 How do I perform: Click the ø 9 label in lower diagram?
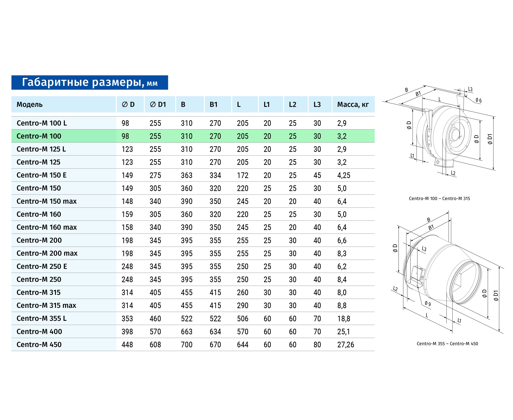coord(428,304)
